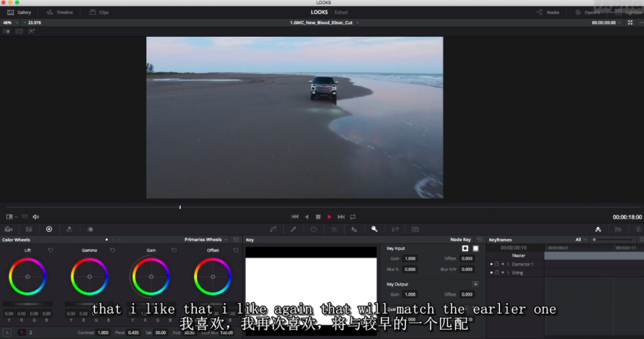This screenshot has height=339, width=644.
Task: Reset the Gamma wheel
Action: [x=113, y=250]
